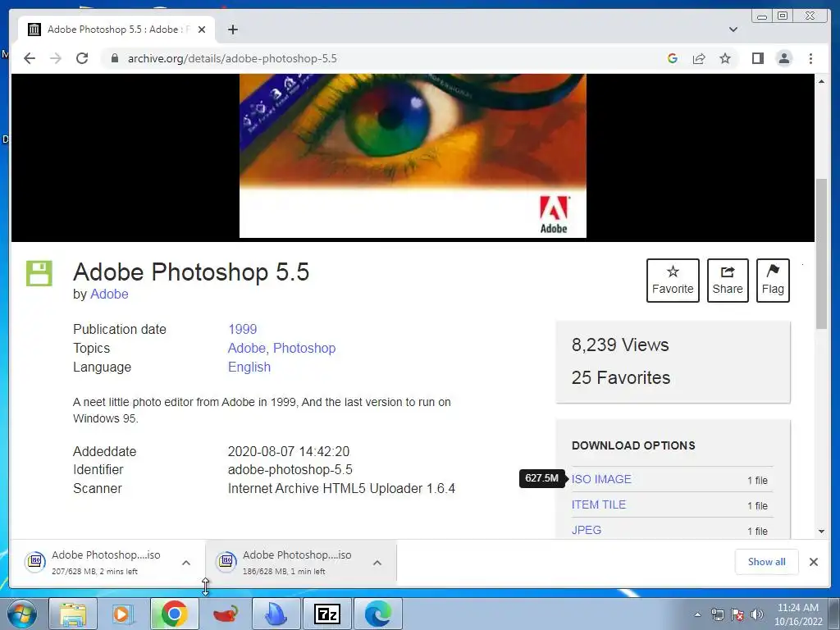
Task: Click the page scrollbar thumb
Action: tap(821, 254)
